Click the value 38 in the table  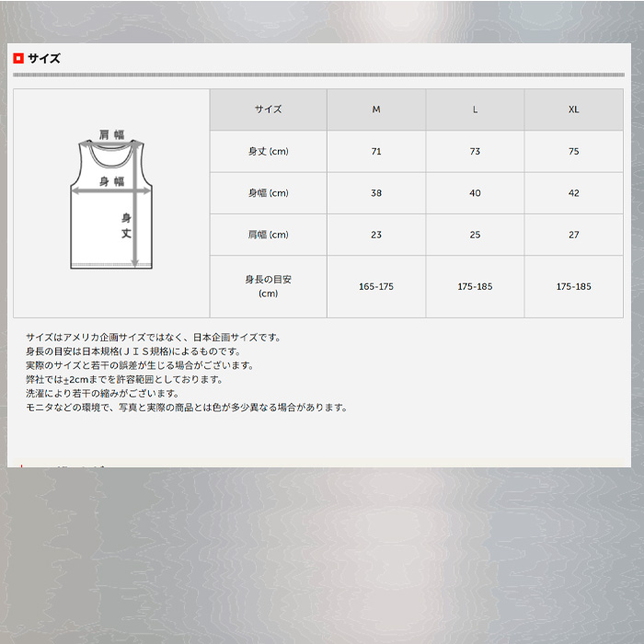click(x=376, y=193)
